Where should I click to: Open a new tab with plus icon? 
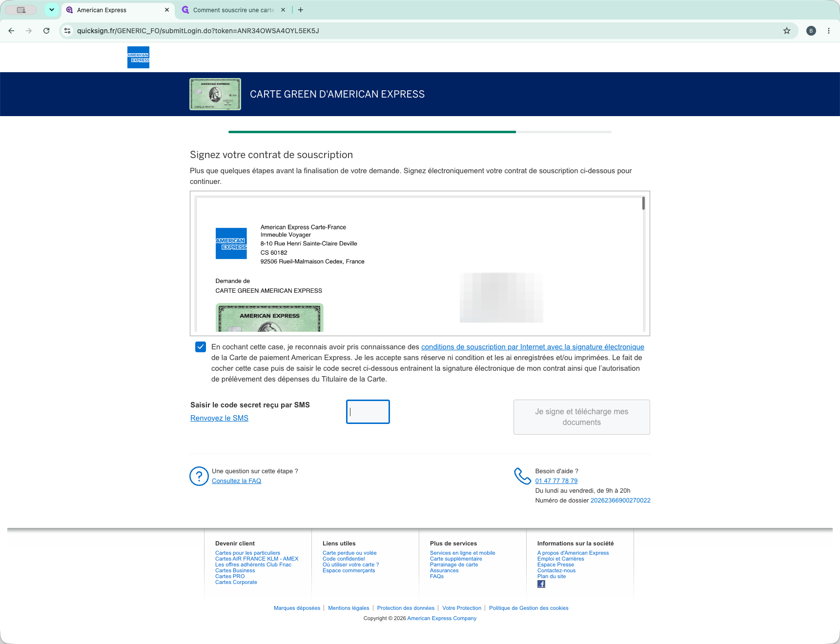(301, 10)
